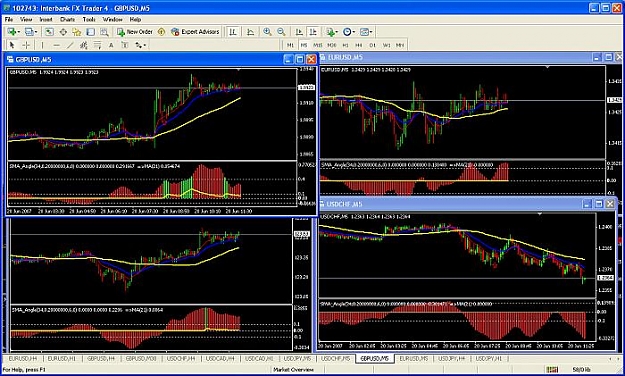The width and height of the screenshot is (625, 376).
Task: Switch chart to bar chart style
Action: [x=233, y=32]
